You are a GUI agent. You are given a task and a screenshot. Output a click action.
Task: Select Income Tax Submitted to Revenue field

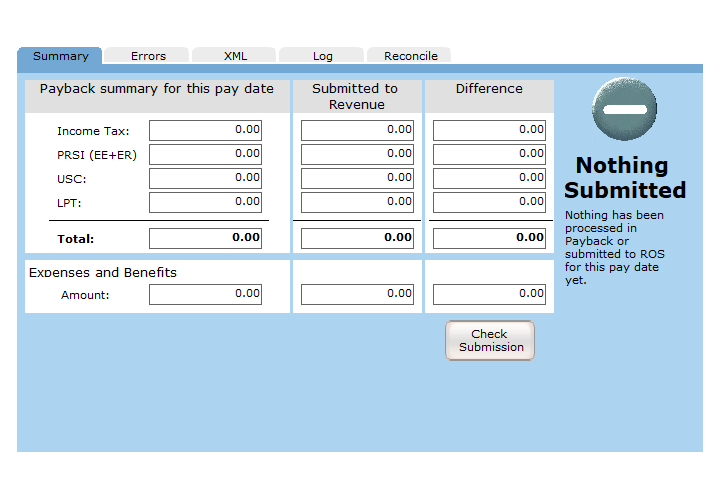(x=357, y=130)
